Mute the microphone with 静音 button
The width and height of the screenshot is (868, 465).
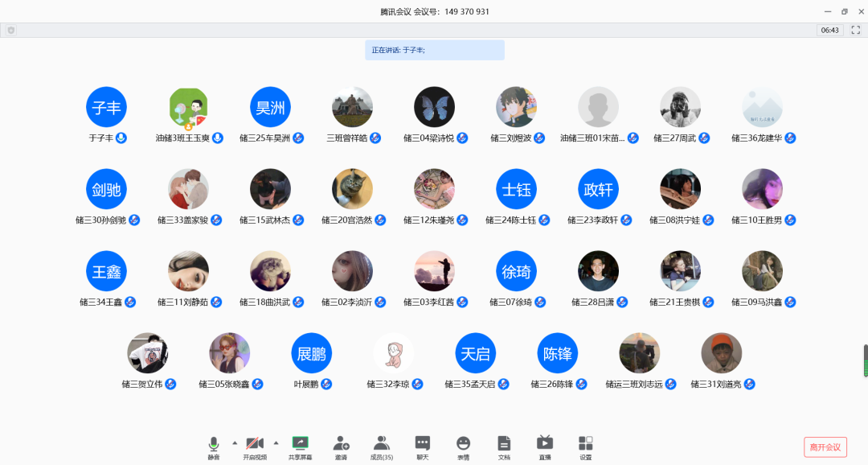[214, 446]
